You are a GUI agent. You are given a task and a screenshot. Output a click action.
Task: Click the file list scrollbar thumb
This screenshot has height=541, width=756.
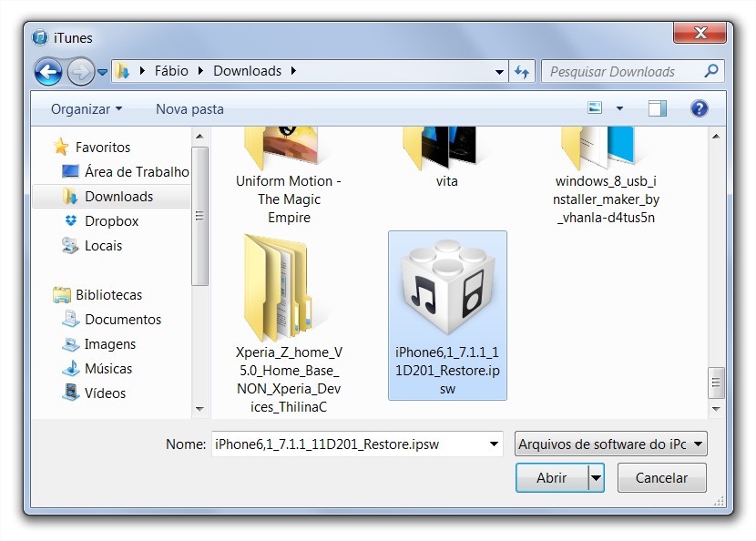tap(716, 383)
